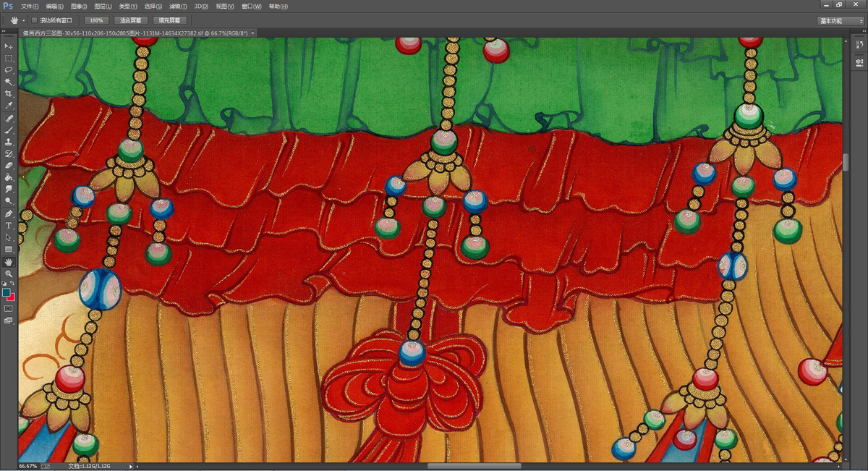Select the Hand tool in the toolbox
This screenshot has width=868, height=471.
click(x=9, y=262)
